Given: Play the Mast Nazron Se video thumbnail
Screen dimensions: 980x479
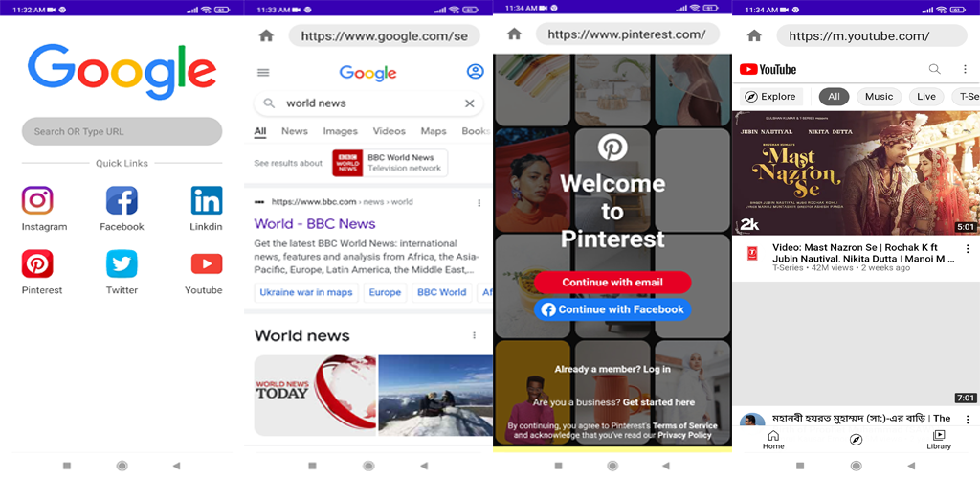Looking at the screenshot, I should [x=856, y=173].
